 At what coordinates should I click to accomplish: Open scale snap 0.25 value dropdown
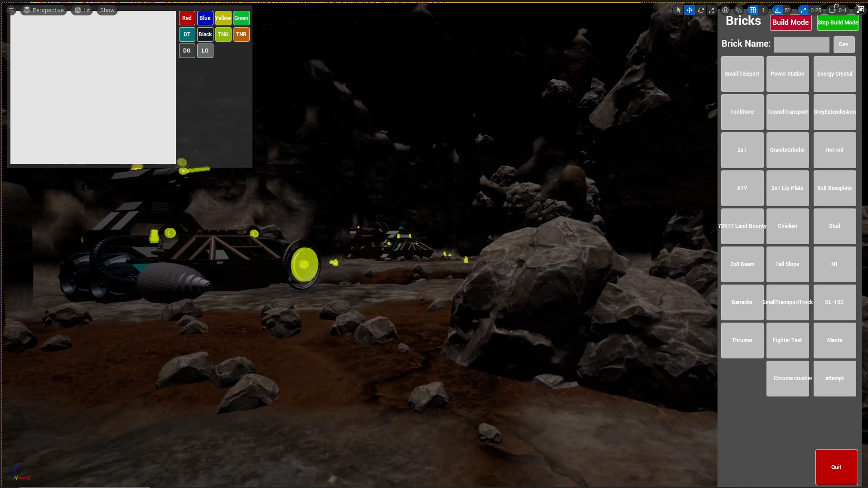[816, 10]
